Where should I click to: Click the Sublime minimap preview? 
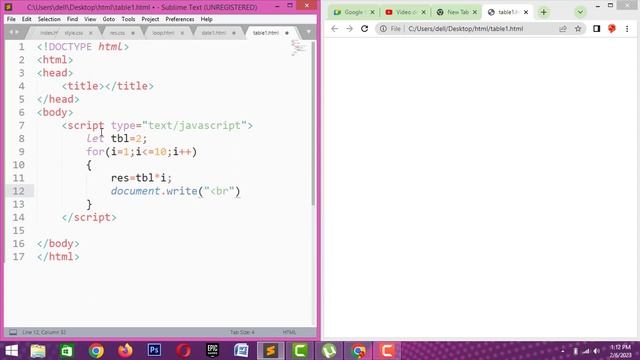[298, 47]
